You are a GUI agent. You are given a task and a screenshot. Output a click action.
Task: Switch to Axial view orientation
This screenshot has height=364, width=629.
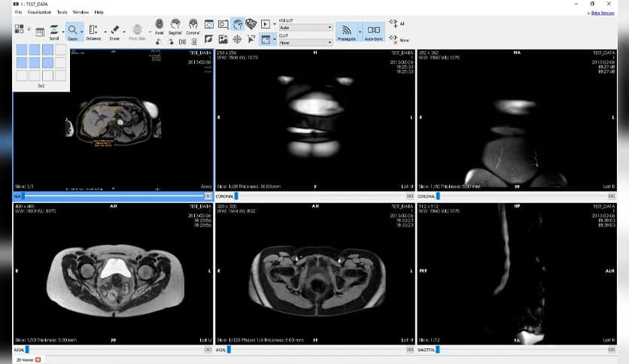tap(160, 26)
